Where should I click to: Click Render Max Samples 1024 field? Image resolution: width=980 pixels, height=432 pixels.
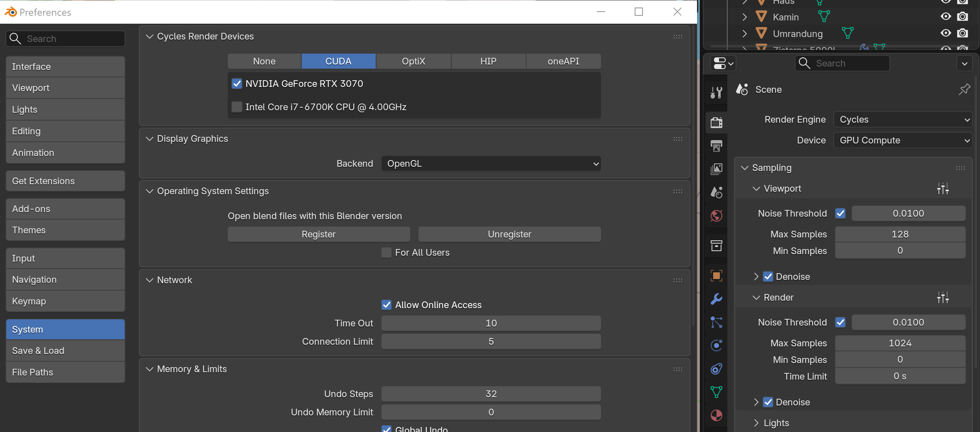click(900, 343)
